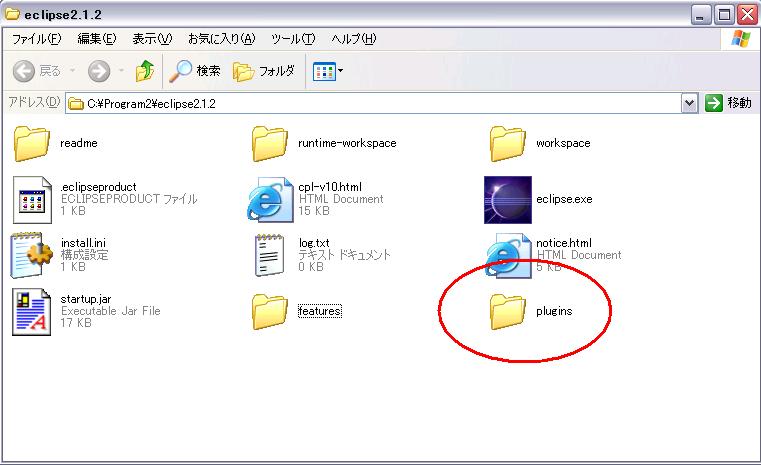Select the .eclipseproduct file icon
Viewport: 761px width, 465px height.
(x=32, y=199)
